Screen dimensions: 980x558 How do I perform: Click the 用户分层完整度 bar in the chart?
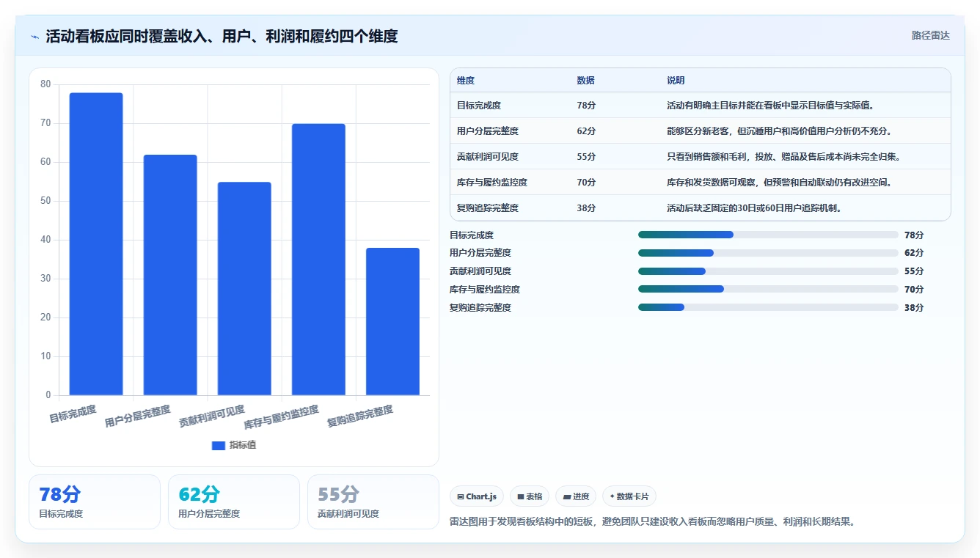coord(170,275)
